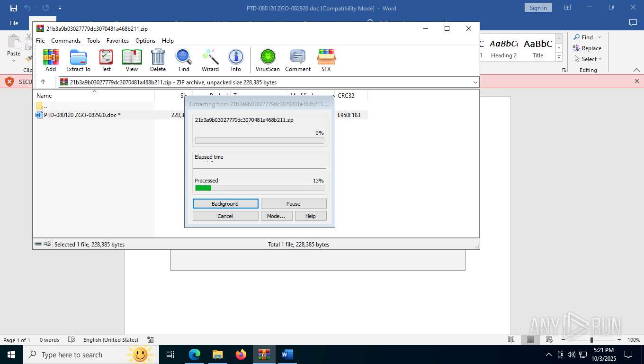The width and height of the screenshot is (644, 364).
Task: Select PTD-080120 ZGO-082920.doc file
Action: pyautogui.click(x=78, y=115)
